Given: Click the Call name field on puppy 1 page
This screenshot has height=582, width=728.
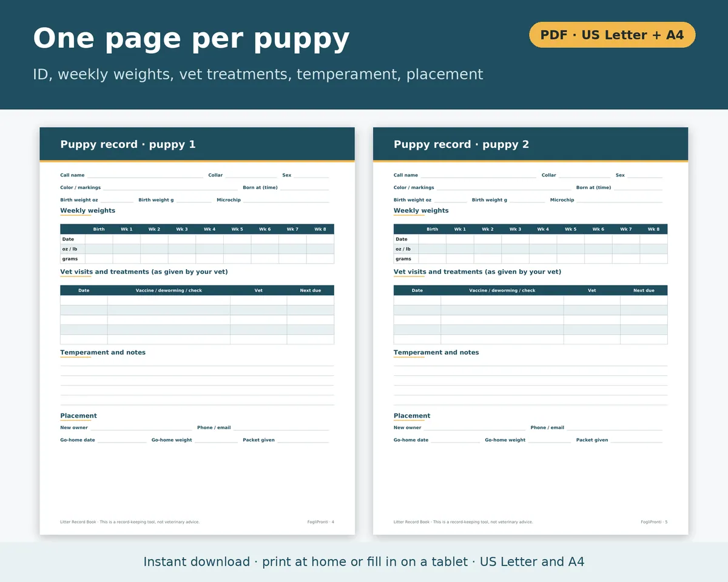Looking at the screenshot, I should (145, 175).
